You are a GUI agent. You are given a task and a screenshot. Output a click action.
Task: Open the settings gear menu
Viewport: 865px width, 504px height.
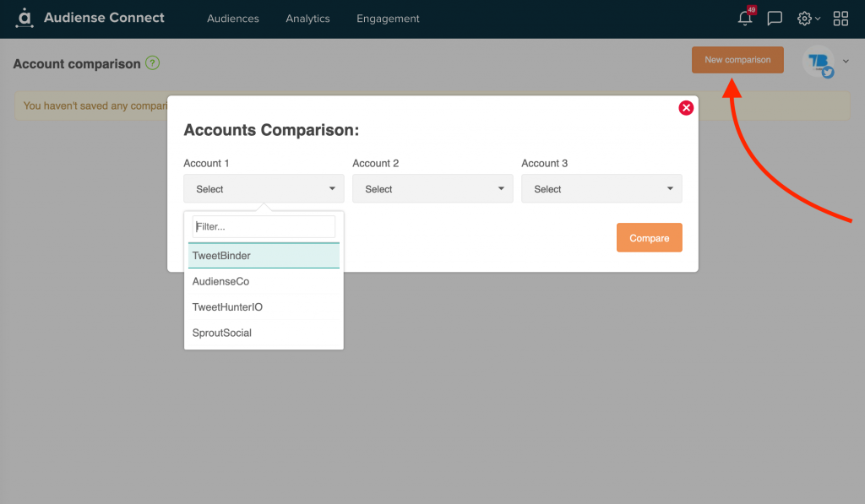[x=808, y=19]
